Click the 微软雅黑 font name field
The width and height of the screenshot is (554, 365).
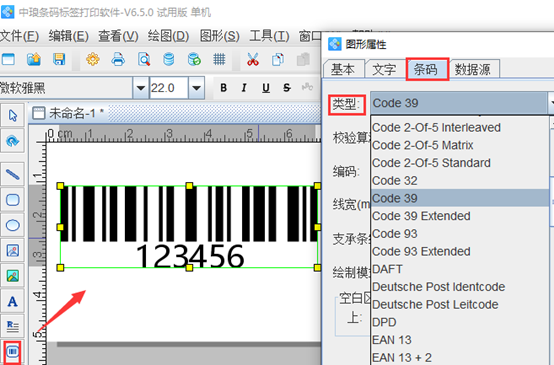(66, 88)
